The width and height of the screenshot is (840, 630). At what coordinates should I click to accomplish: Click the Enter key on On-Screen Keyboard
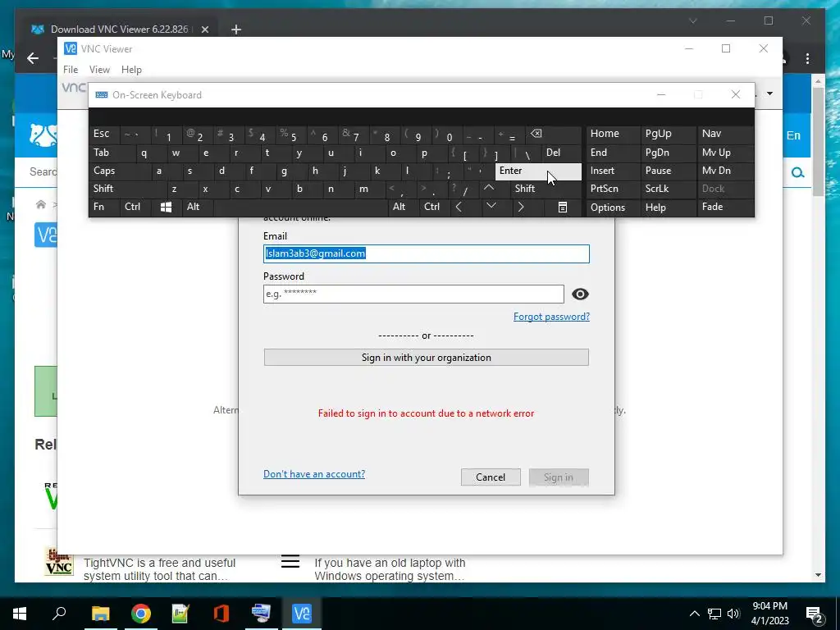tap(538, 171)
